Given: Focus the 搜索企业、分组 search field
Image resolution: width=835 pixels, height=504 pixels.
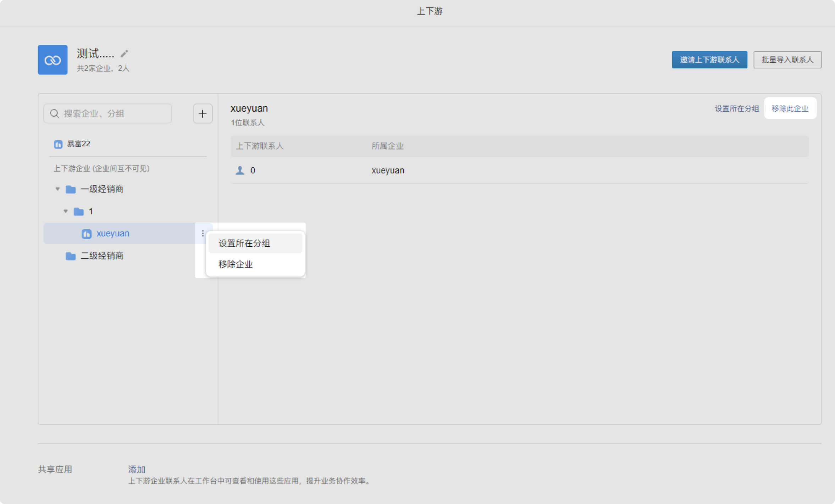Looking at the screenshot, I should (x=108, y=113).
